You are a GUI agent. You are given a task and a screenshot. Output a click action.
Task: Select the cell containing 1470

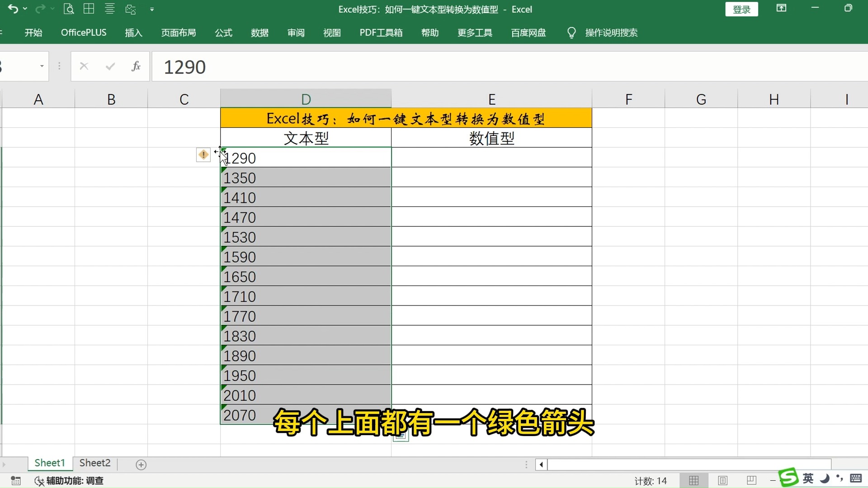click(306, 217)
